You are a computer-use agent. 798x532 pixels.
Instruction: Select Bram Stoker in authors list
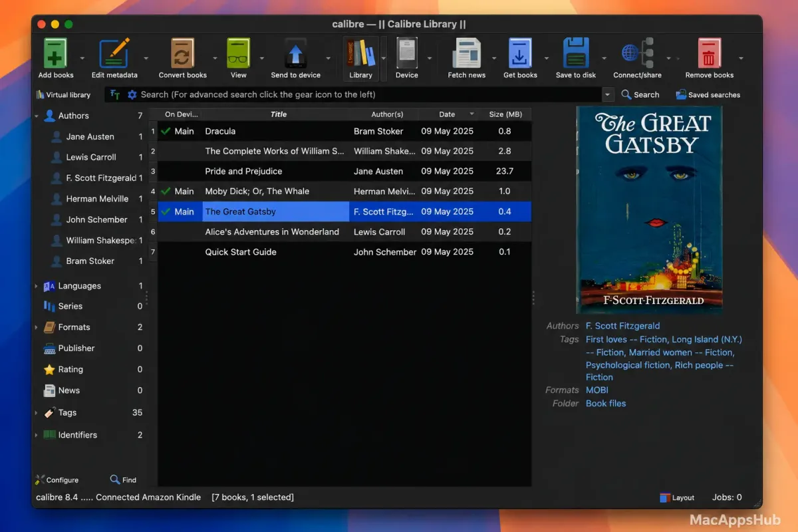(90, 261)
